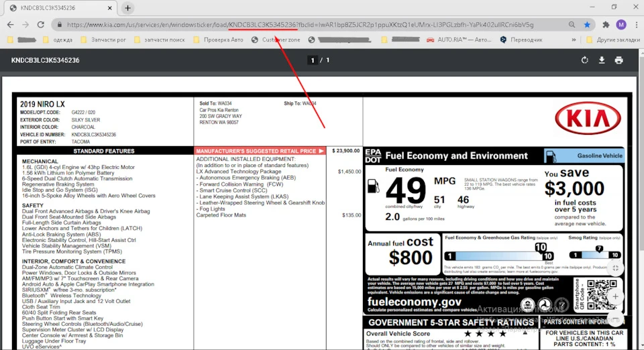Viewport: 644px width, 350px height.
Task: Go forward using browser forward arrow
Action: point(25,25)
